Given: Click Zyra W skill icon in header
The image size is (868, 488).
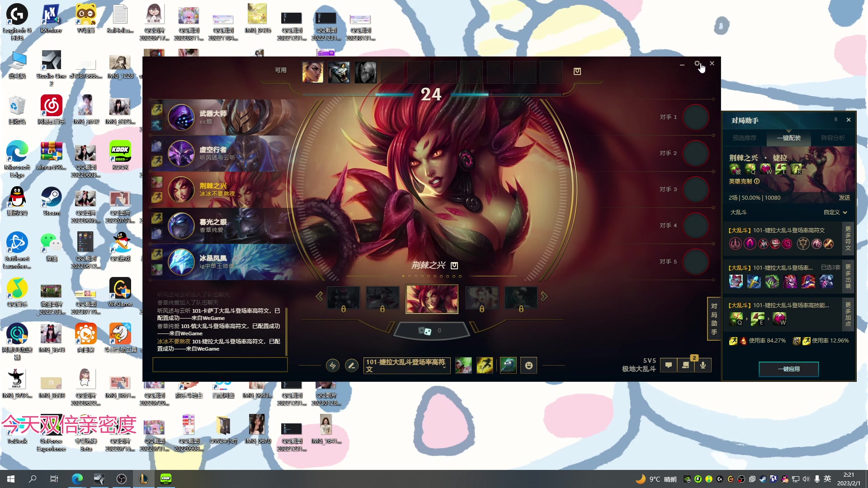Looking at the screenshot, I should click(765, 169).
